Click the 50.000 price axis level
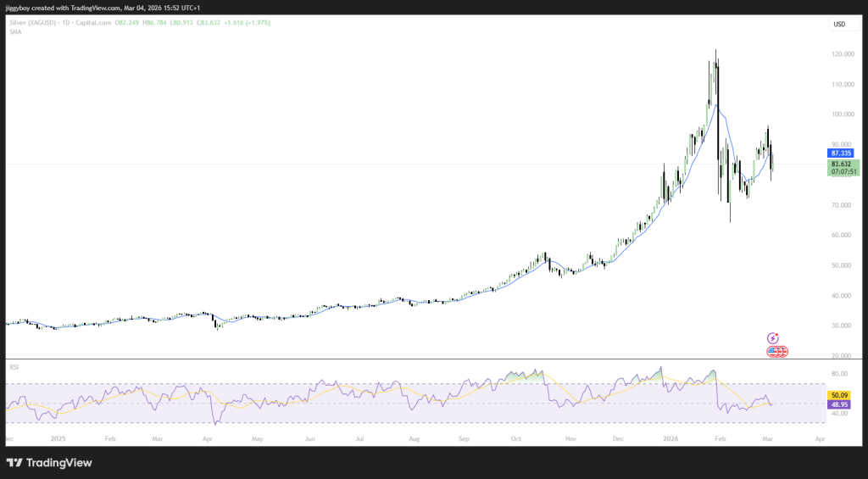Screen dimensions: 868x479 842,265
